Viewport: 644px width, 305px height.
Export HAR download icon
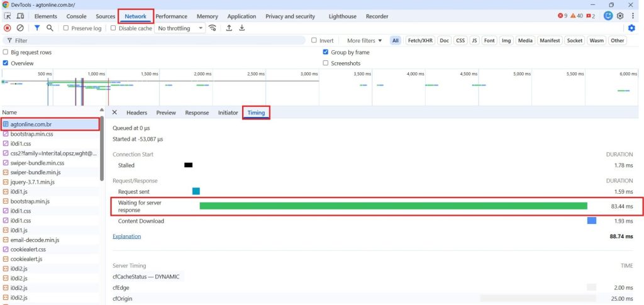(x=242, y=28)
